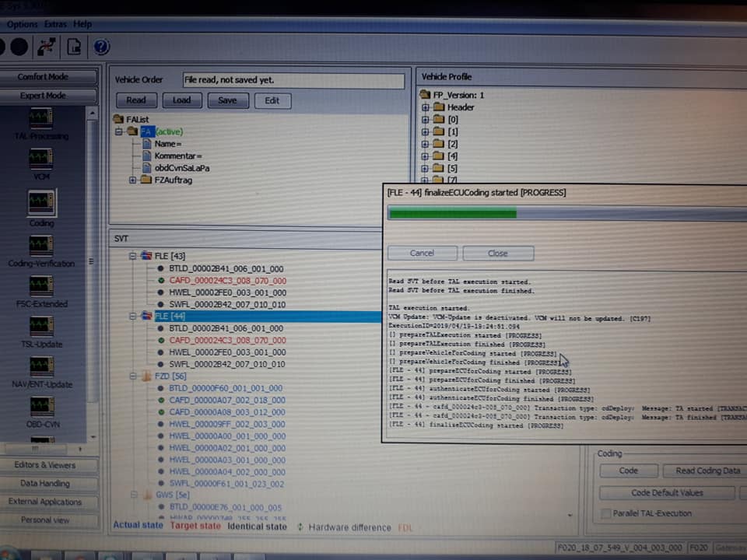Collapse the FZD [56] ECU node

point(133,376)
